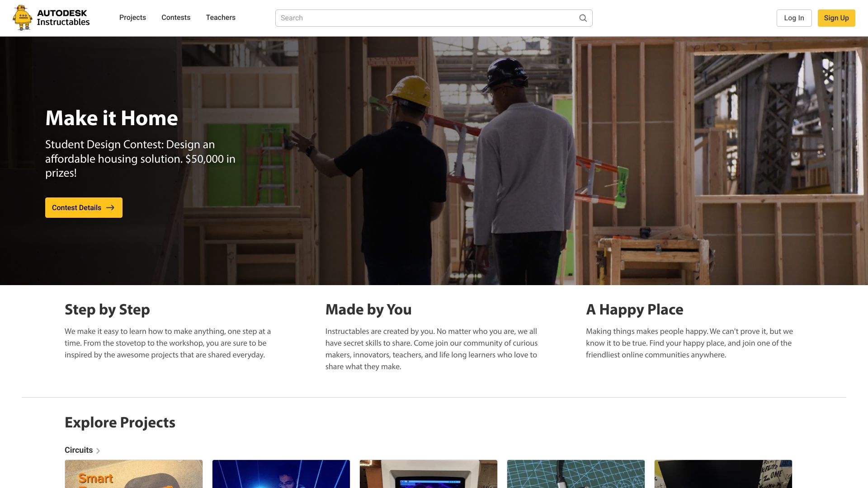
Task: Click the Explore Projects heading
Action: 120,422
